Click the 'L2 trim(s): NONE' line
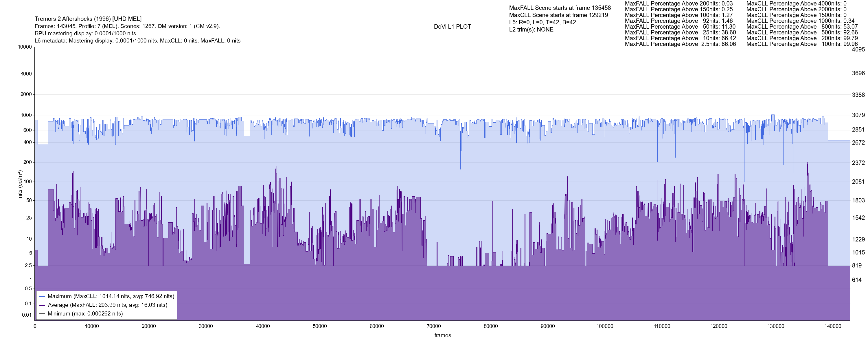The height and width of the screenshot is (347, 868). click(531, 29)
